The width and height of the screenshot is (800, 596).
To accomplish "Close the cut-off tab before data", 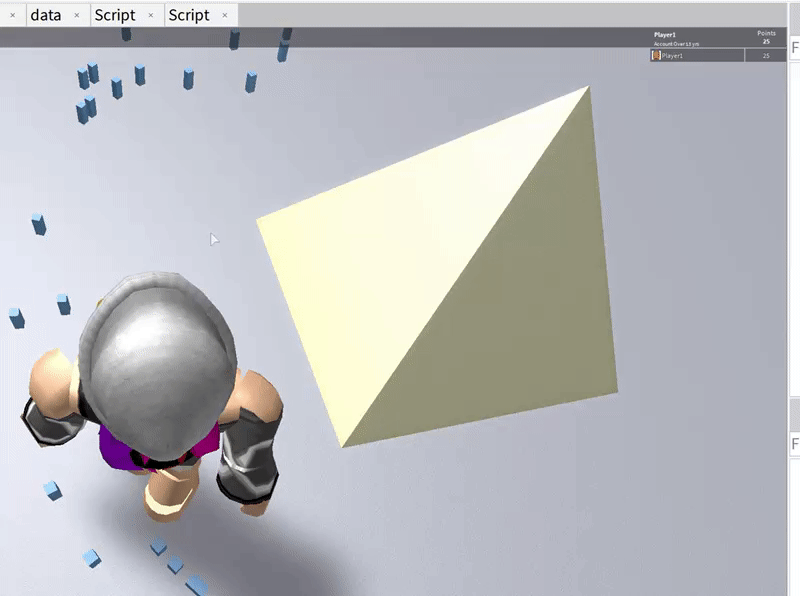I will (13, 15).
